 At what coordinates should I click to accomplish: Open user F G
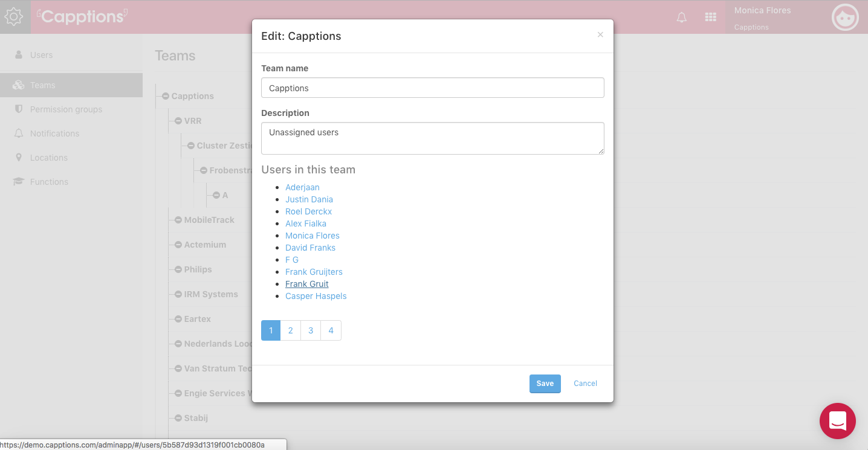(x=292, y=260)
